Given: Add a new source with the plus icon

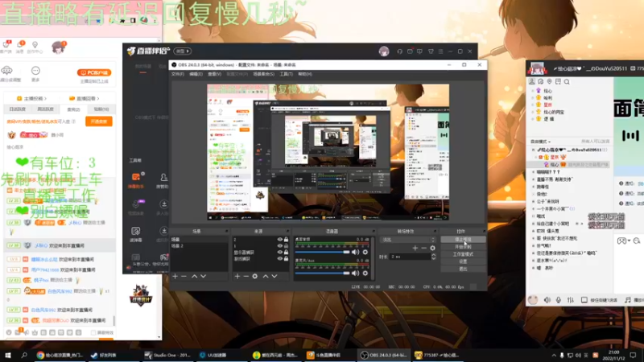Looking at the screenshot, I should [x=237, y=276].
